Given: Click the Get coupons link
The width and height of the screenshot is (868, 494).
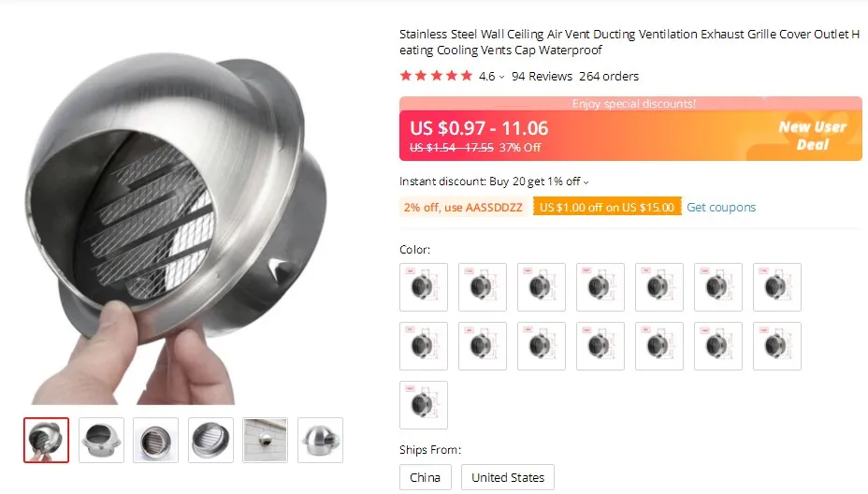Looking at the screenshot, I should 721,207.
